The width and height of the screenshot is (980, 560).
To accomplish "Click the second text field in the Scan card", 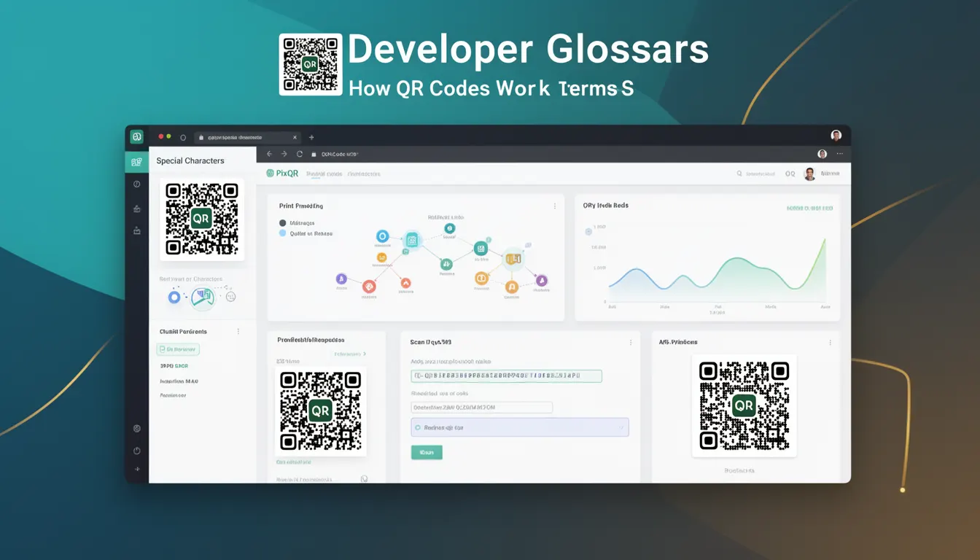I will (481, 408).
